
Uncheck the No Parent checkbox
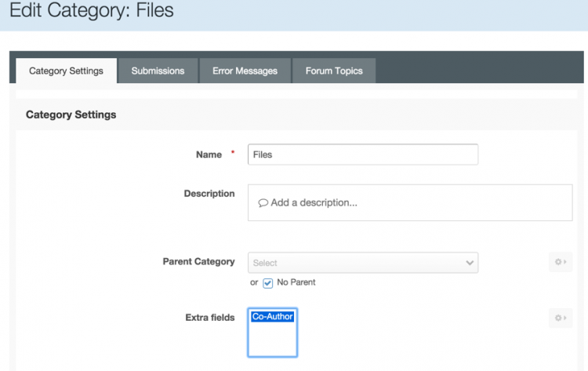click(268, 283)
